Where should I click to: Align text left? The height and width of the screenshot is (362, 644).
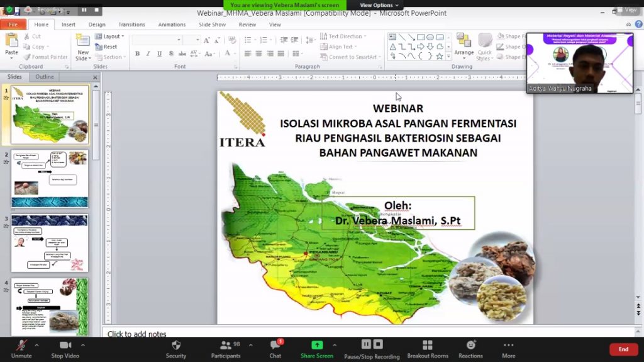point(248,54)
